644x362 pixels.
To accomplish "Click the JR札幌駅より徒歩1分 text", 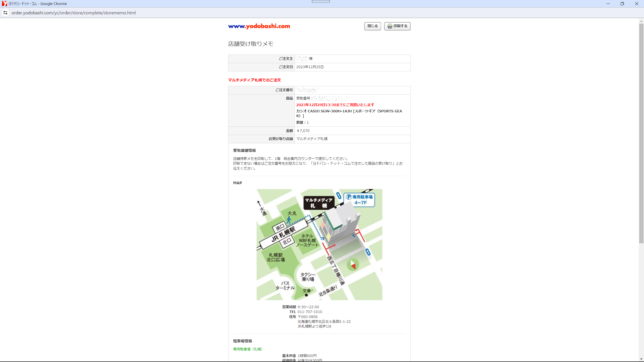I will coord(314,326).
